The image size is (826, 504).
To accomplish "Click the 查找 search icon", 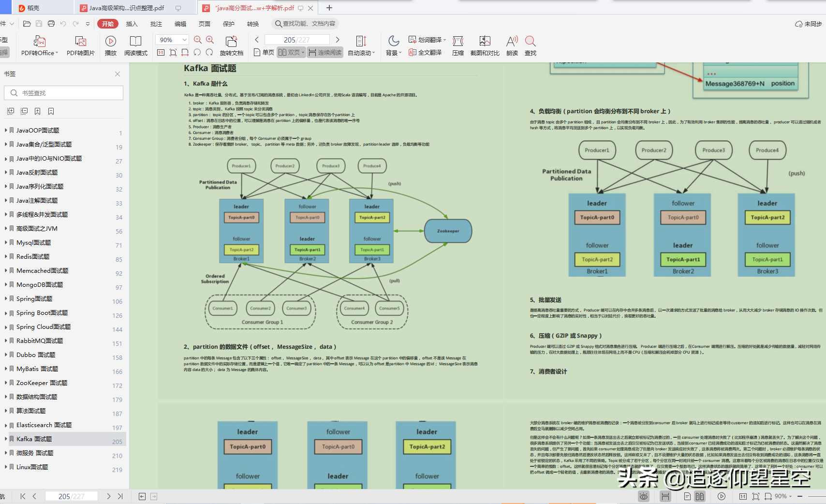I will pos(530,41).
